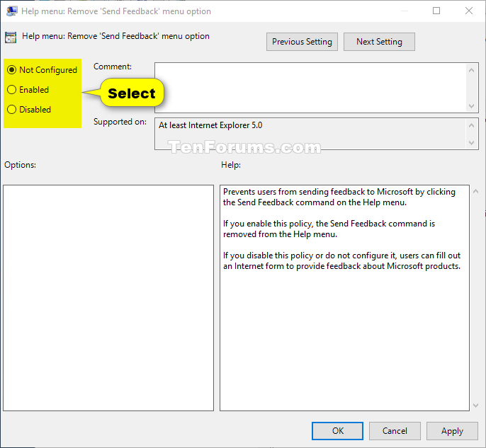Click the 'If you enable this policy' paragraph
Viewport: 486px width, 448px height.
coord(329,229)
